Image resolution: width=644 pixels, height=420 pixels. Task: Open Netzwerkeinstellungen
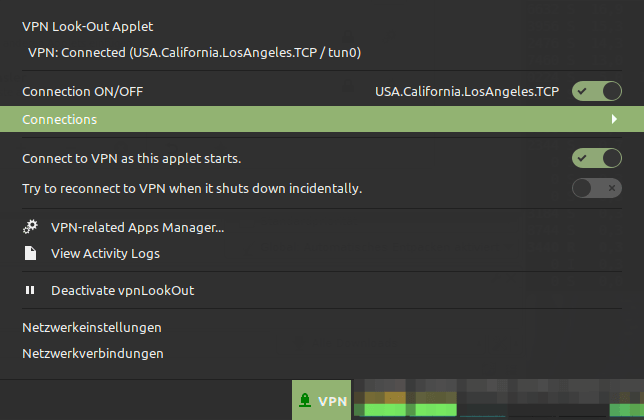tap(92, 328)
